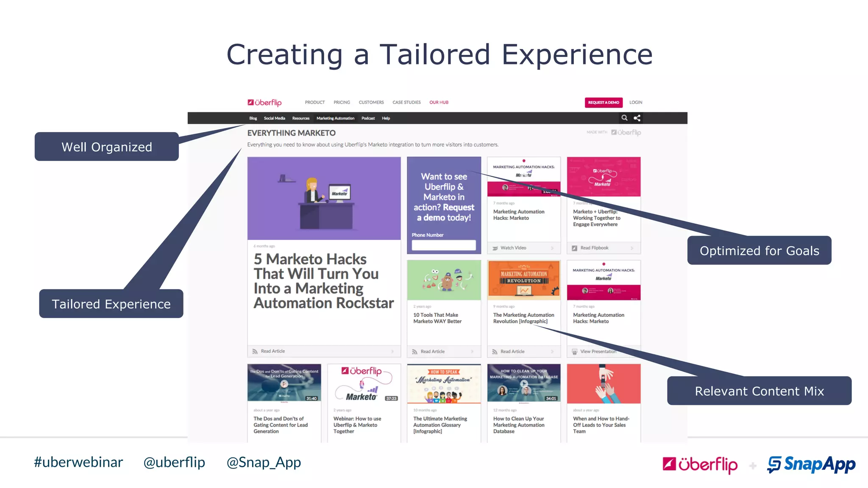Open the green cartoon thumbnail for 10 Tools That Make Marketo WAY Better
Screen dimensions: 868x488
point(444,280)
